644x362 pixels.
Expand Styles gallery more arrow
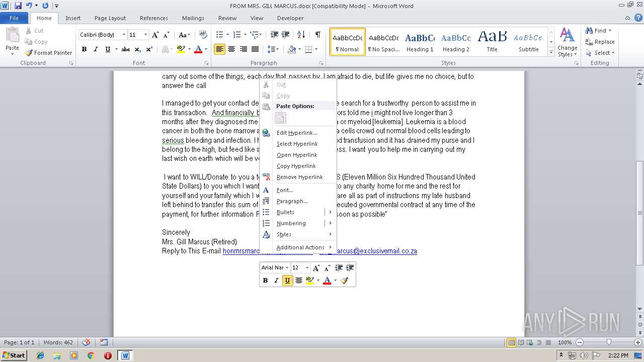pyautogui.click(x=551, y=53)
